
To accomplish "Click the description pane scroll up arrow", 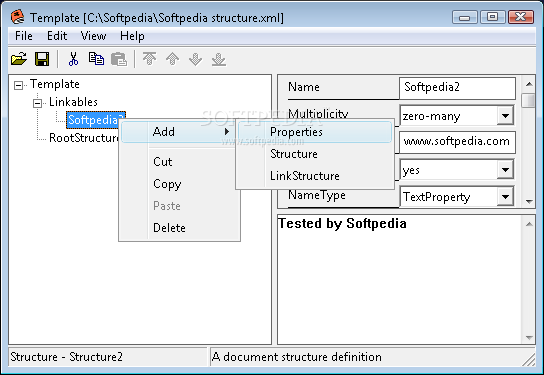I will tap(529, 224).
